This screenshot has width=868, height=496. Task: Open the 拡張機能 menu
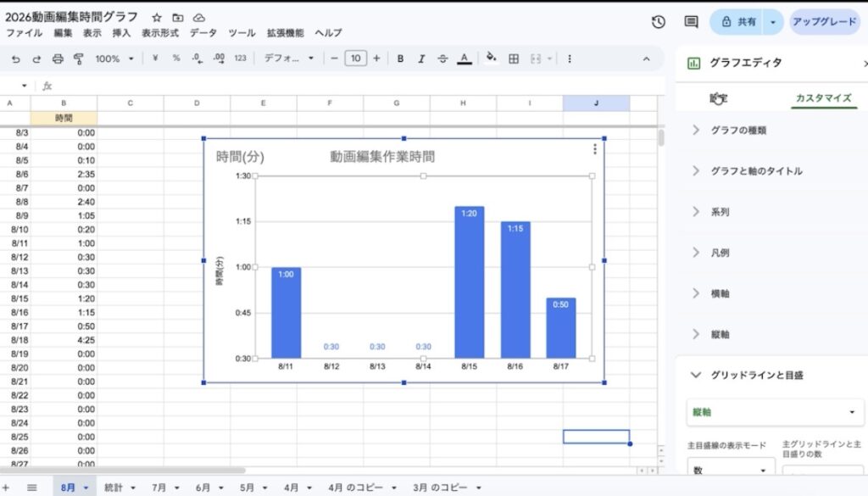285,33
